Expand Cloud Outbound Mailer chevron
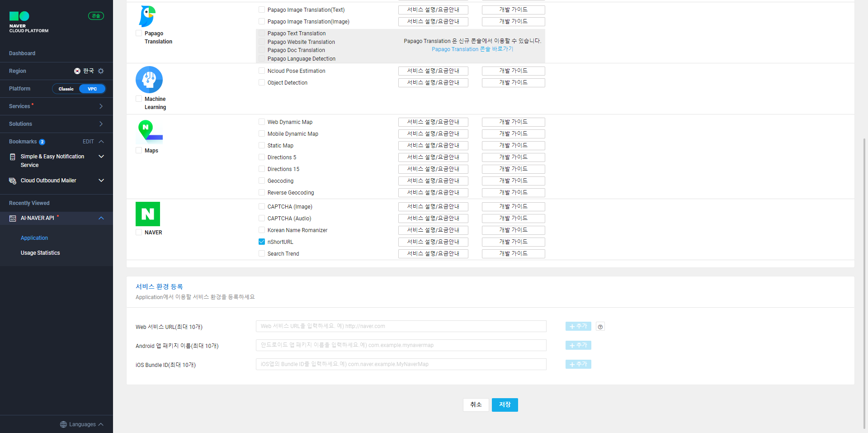Viewport: 868px width, 433px height. (x=101, y=181)
